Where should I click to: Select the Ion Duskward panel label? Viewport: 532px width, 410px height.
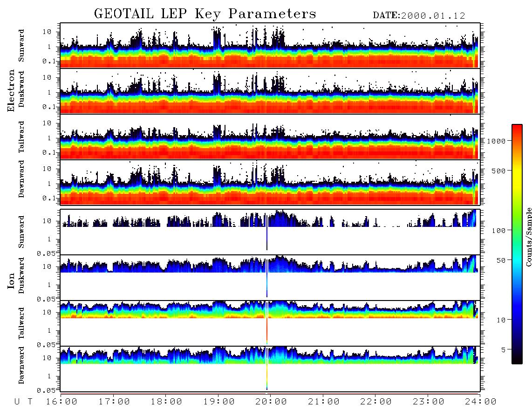[x=21, y=275]
